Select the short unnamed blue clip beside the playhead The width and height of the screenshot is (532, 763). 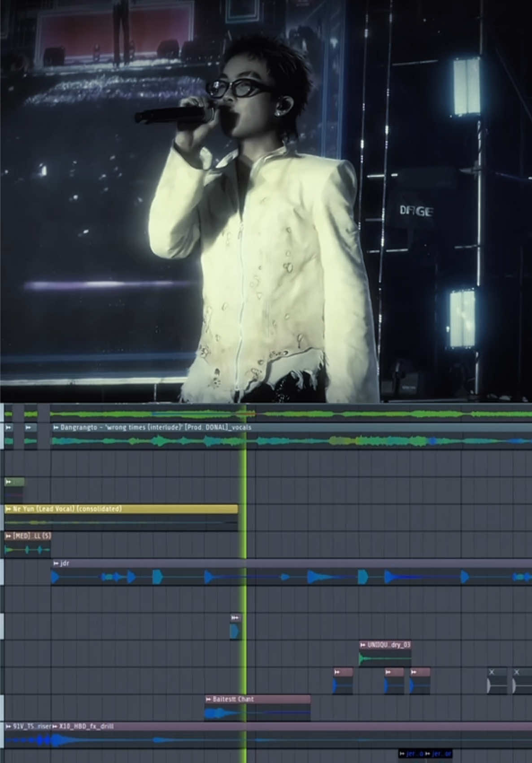tap(235, 627)
